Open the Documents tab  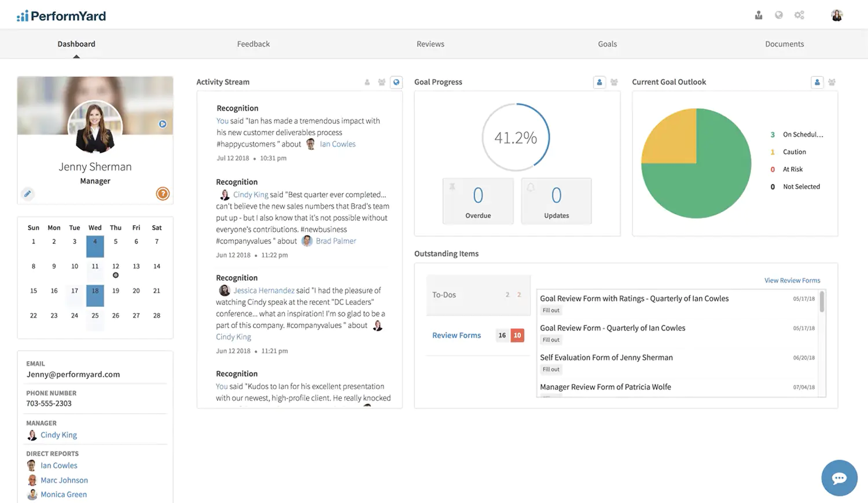[785, 44]
